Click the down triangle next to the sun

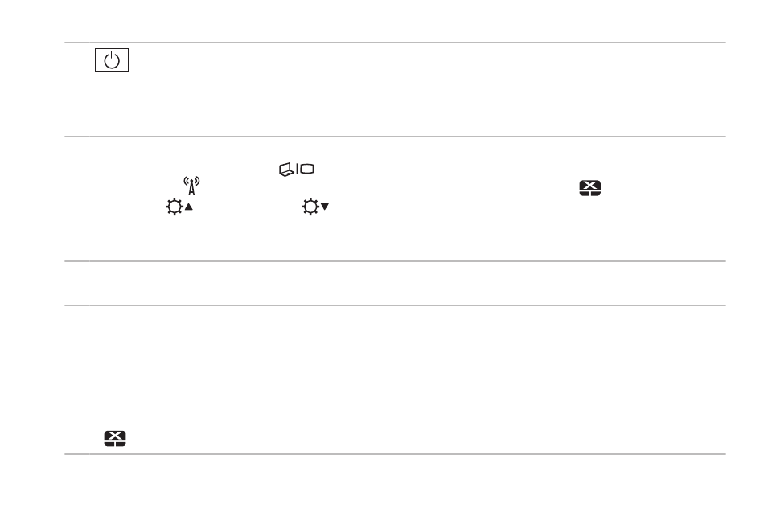click(325, 207)
